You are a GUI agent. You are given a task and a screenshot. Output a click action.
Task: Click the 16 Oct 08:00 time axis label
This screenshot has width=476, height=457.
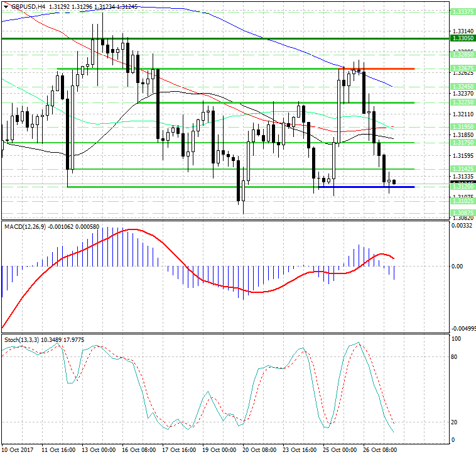[139, 450]
